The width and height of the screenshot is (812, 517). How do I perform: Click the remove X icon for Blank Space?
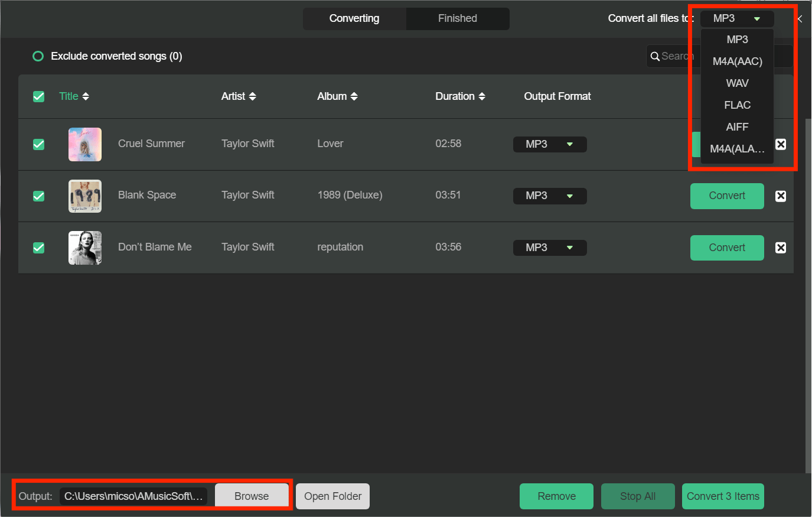point(780,196)
